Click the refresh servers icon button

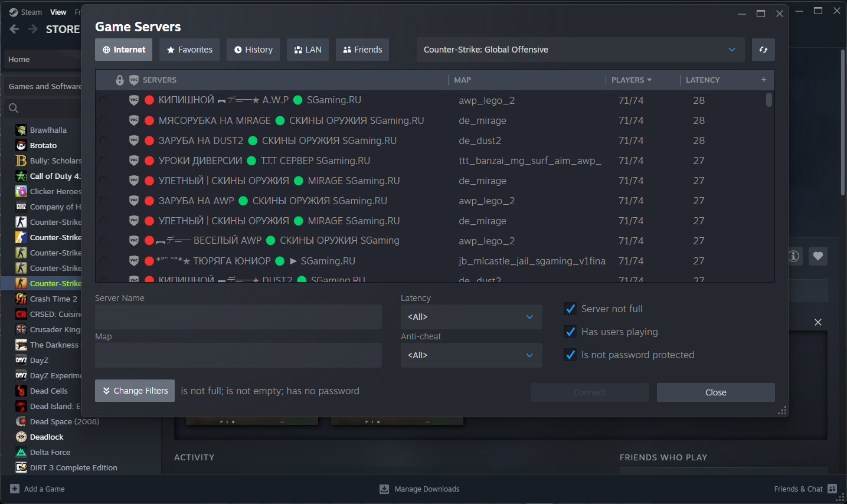click(x=763, y=50)
